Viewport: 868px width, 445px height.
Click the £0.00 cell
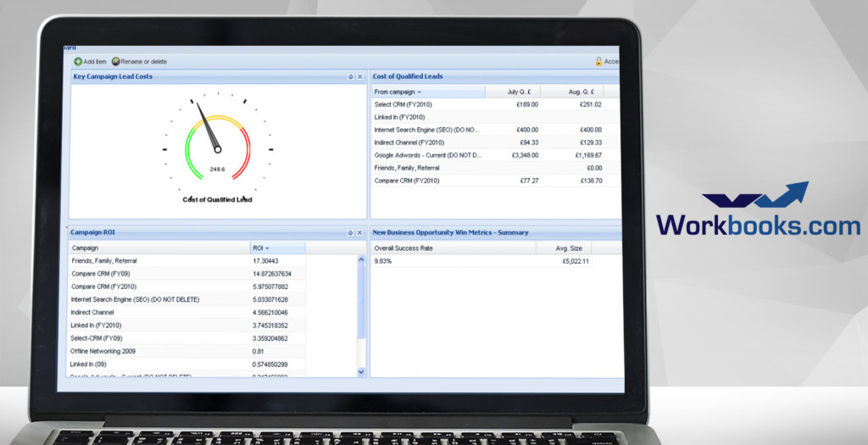pyautogui.click(x=594, y=168)
